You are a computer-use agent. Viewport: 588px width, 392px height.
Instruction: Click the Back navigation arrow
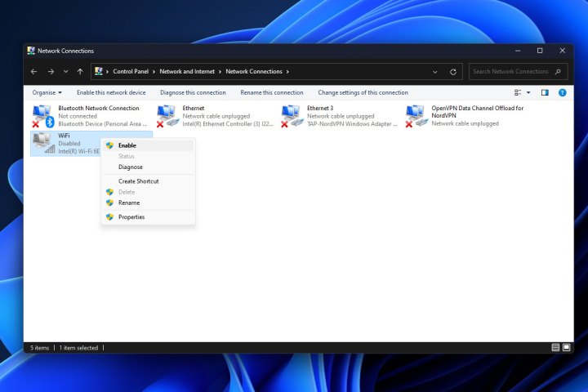[x=33, y=72]
